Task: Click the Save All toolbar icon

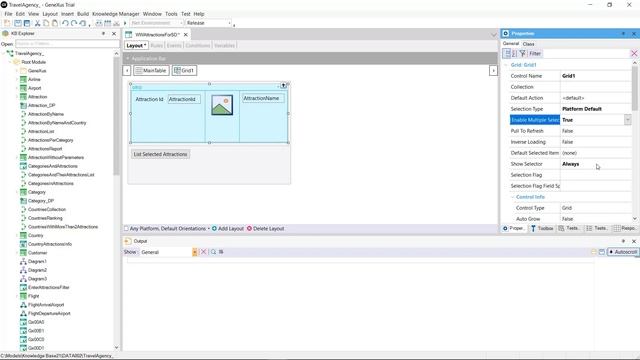Action: pyautogui.click(x=27, y=23)
